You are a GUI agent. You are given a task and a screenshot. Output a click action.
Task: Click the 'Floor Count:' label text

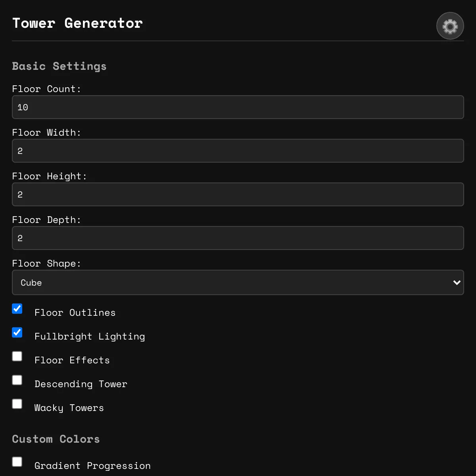pos(46,89)
